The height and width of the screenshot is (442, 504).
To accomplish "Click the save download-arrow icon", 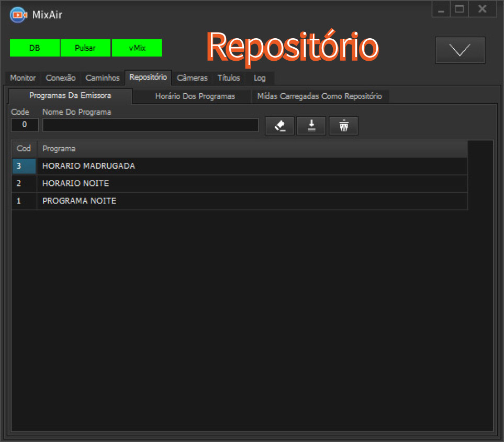I will [311, 126].
